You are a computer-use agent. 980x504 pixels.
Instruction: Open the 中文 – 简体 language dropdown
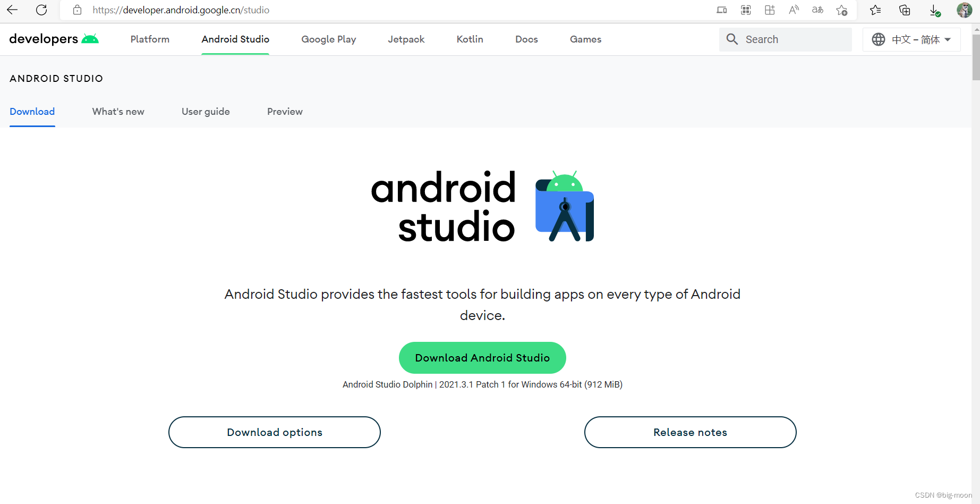point(911,39)
